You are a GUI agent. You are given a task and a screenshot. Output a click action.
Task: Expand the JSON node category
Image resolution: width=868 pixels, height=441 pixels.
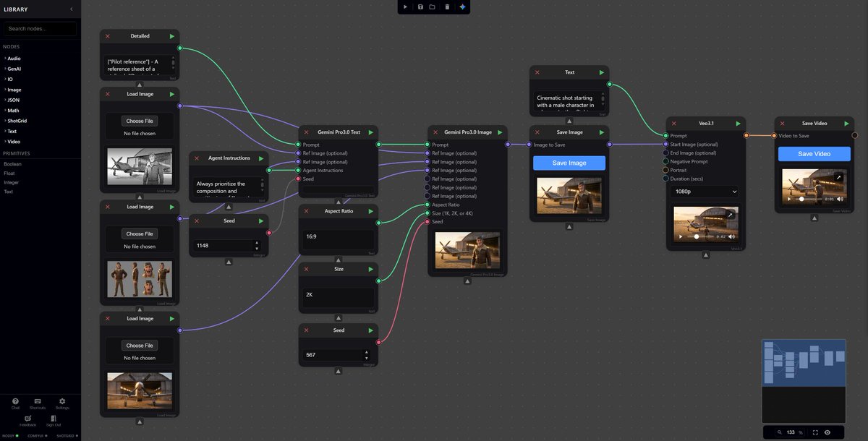12,100
